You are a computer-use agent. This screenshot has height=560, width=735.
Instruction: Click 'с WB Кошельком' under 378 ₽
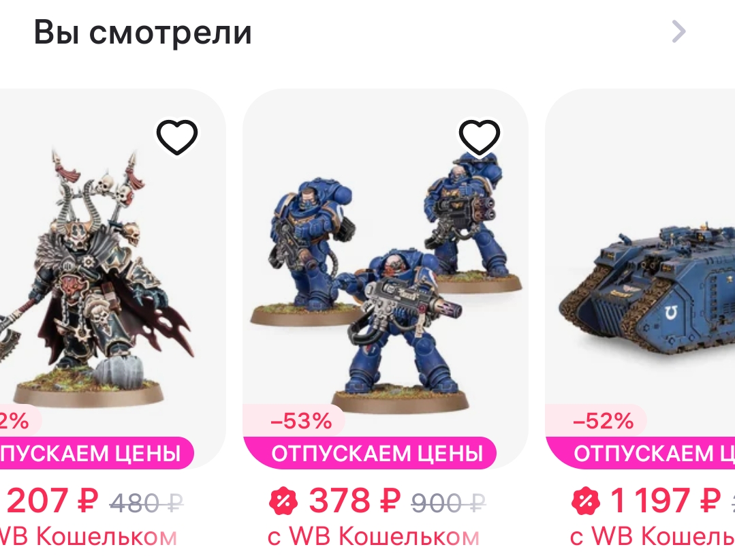[373, 537]
